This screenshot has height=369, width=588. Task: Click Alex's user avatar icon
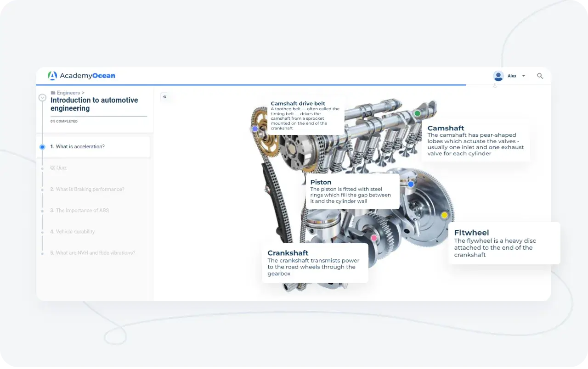pos(498,76)
